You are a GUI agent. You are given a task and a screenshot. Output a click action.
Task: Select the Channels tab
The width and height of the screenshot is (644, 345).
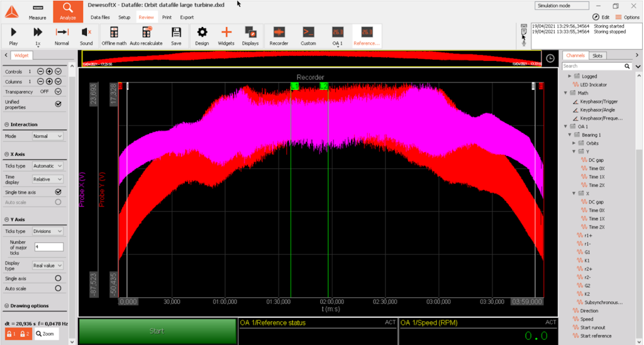pos(575,55)
